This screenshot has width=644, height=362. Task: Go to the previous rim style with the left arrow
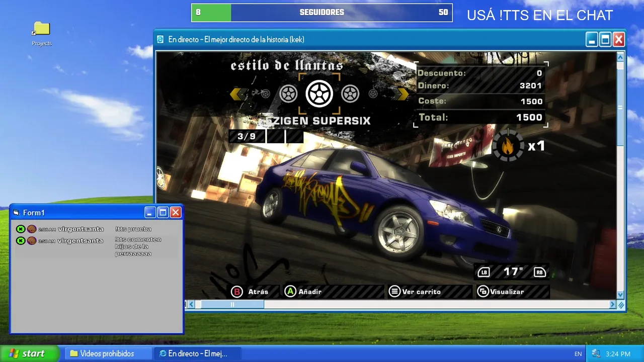(x=236, y=94)
